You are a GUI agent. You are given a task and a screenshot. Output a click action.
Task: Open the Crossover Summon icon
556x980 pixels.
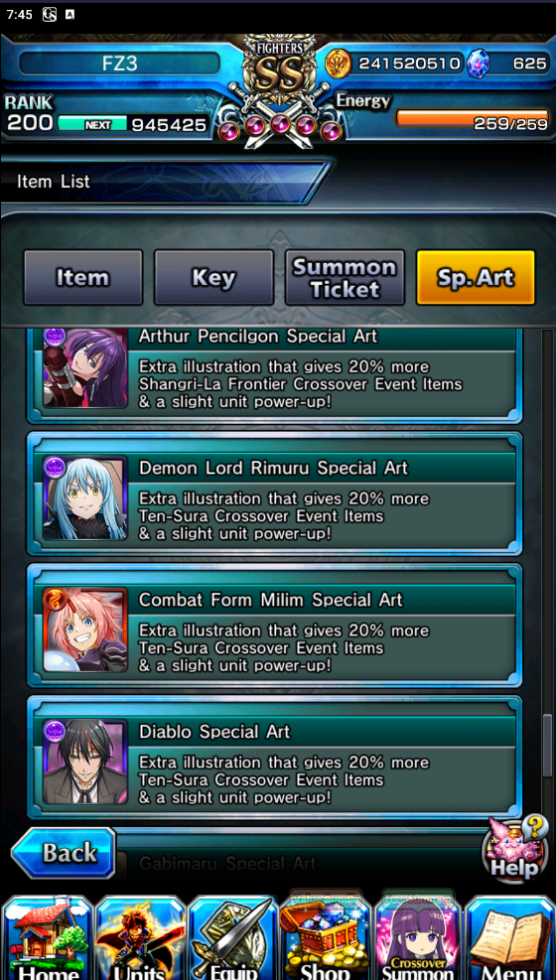(418, 937)
